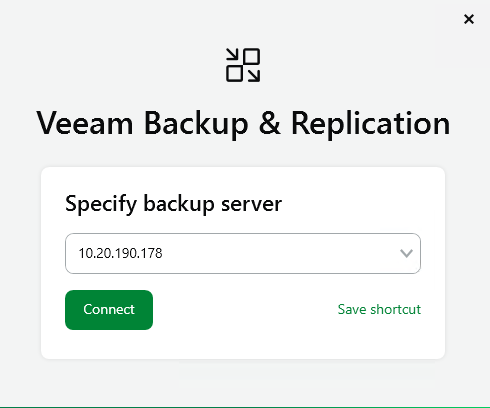Viewport: 490px width, 408px height.
Task: Click the top-right square of the logo
Action: 252,56
